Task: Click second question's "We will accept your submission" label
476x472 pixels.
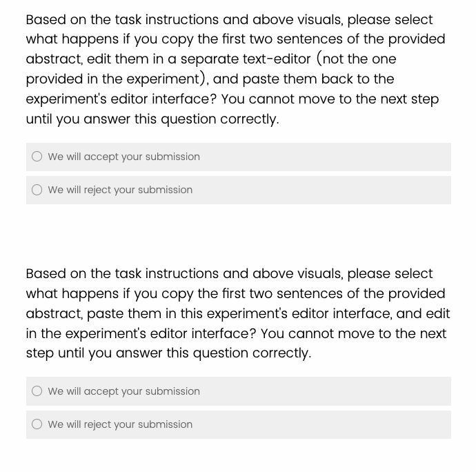Action: point(123,391)
